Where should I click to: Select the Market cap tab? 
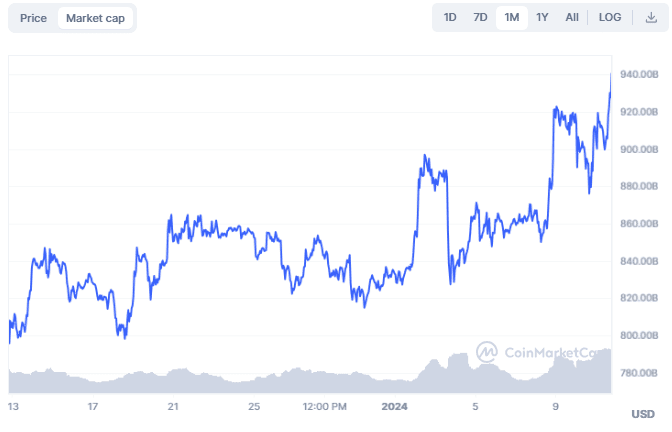[x=95, y=18]
